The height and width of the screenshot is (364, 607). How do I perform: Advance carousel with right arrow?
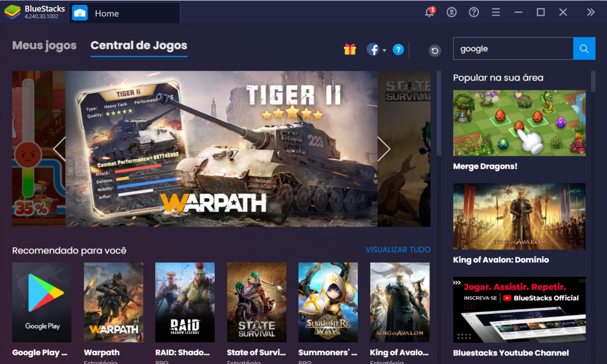coord(384,149)
